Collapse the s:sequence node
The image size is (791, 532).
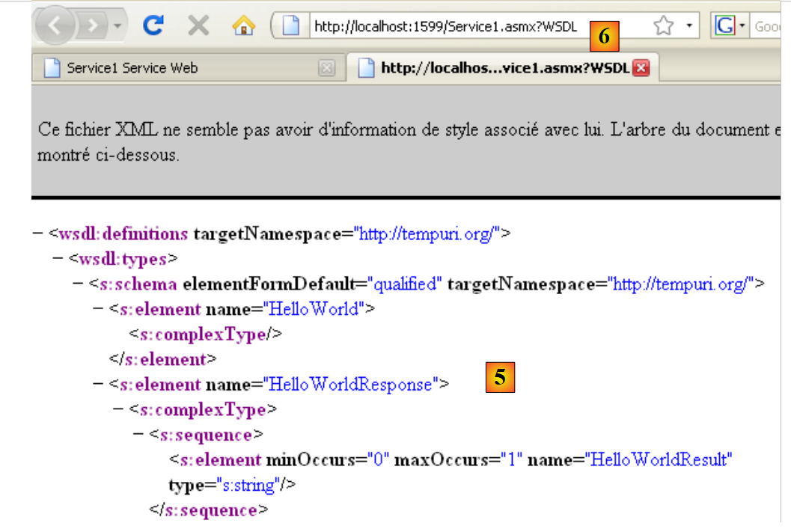pyautogui.click(x=138, y=435)
